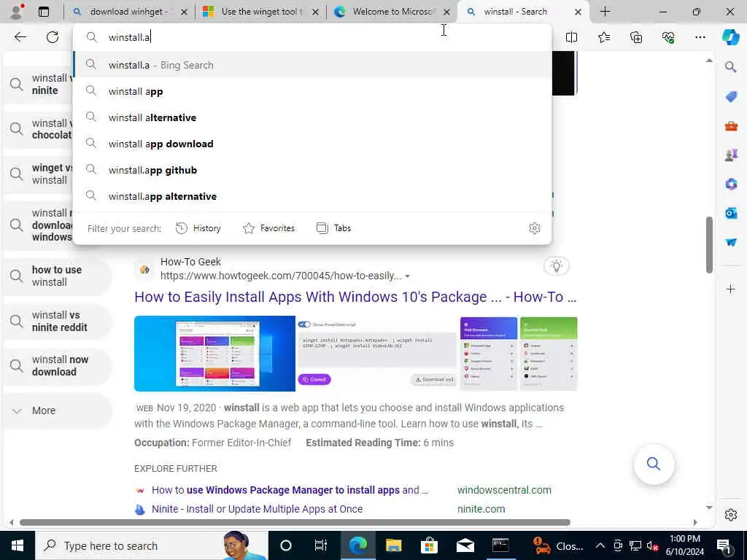Open a new tab with plus button

tap(605, 12)
